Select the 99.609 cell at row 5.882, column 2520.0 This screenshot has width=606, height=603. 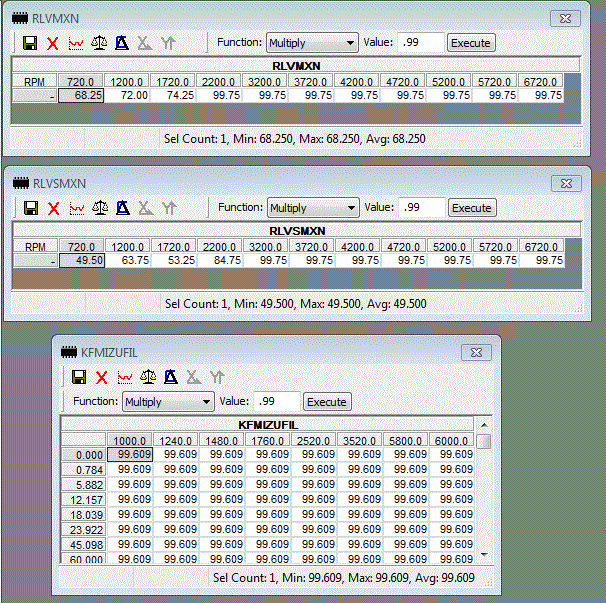tap(313, 484)
